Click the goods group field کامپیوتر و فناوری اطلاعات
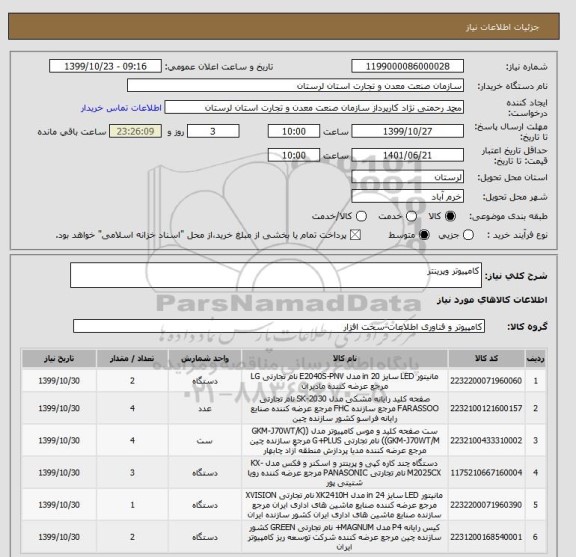 pyautogui.click(x=279, y=326)
